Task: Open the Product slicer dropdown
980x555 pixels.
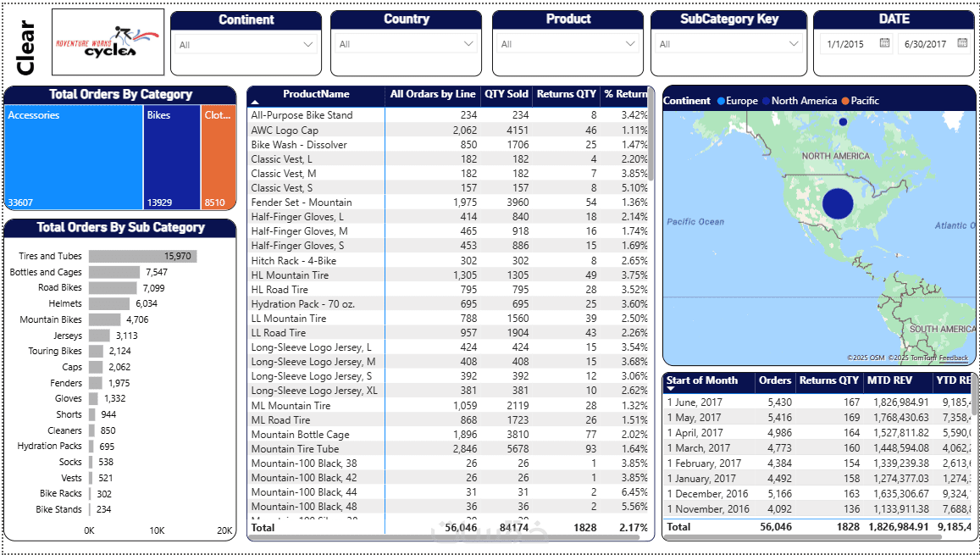Action: pyautogui.click(x=568, y=44)
